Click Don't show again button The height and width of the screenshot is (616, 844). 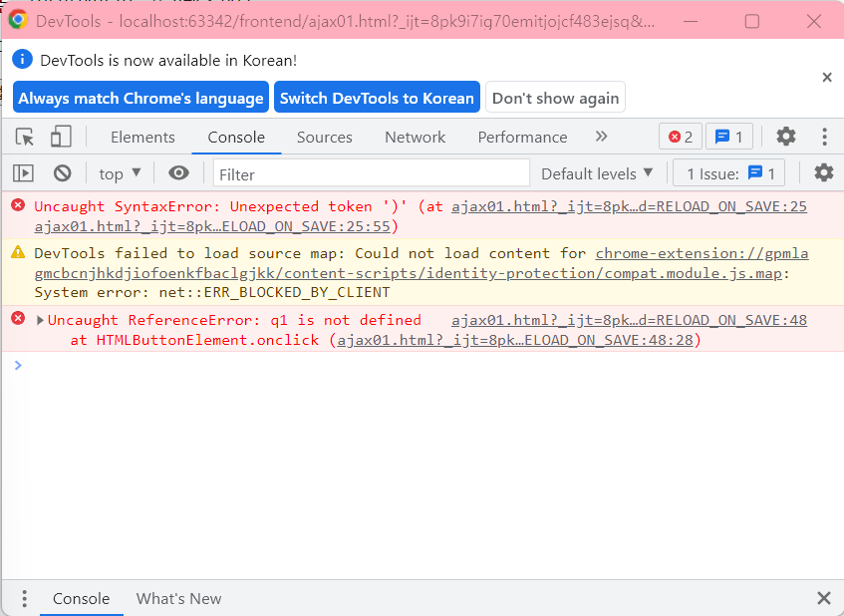555,98
